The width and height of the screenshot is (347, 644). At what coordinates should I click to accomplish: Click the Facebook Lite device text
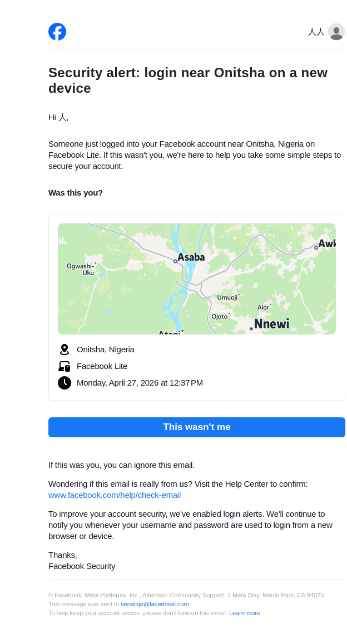pyautogui.click(x=102, y=366)
